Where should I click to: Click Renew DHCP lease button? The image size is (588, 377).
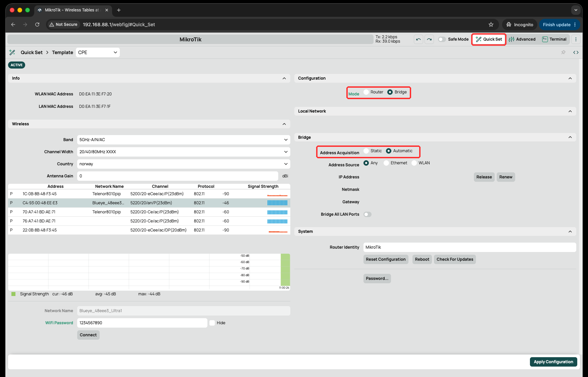point(506,177)
